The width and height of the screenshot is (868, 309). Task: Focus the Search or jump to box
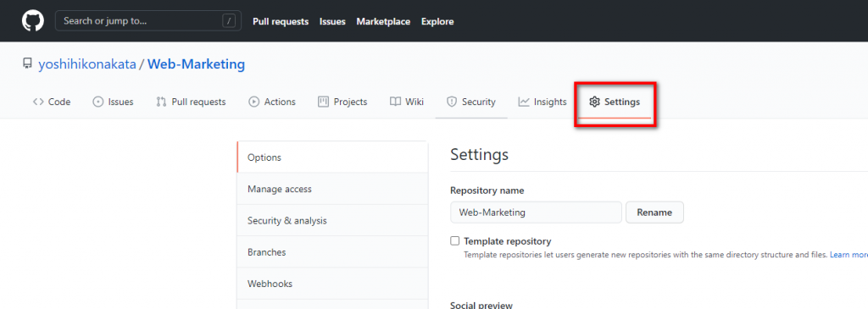coord(147,21)
